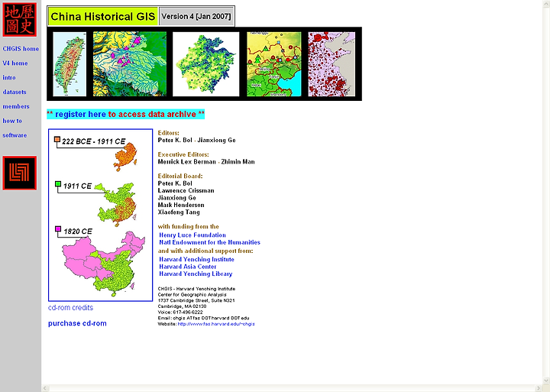Click the Editors: heading text
The image size is (550, 392).
pyautogui.click(x=168, y=133)
